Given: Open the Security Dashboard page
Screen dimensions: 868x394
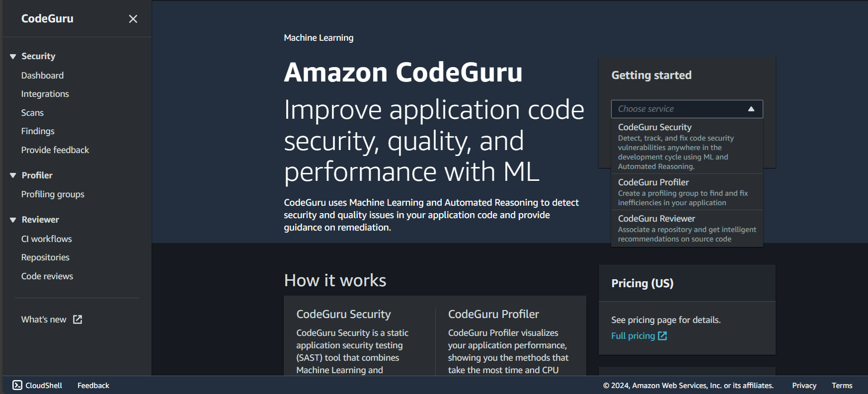Looking at the screenshot, I should [42, 76].
